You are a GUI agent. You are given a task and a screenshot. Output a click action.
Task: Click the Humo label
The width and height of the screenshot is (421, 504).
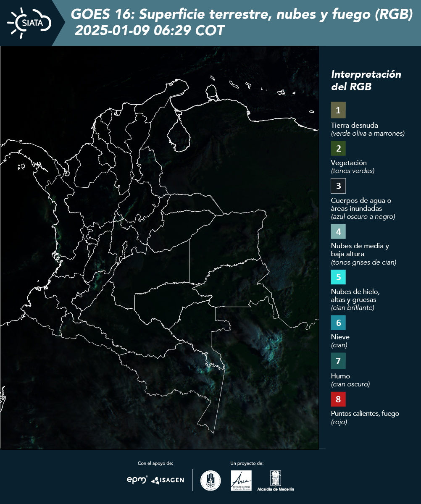pyautogui.click(x=340, y=376)
